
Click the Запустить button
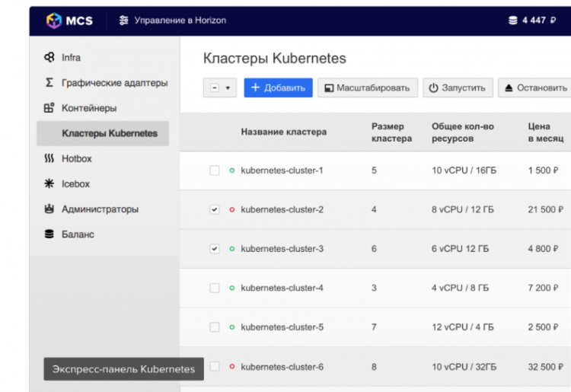click(458, 88)
